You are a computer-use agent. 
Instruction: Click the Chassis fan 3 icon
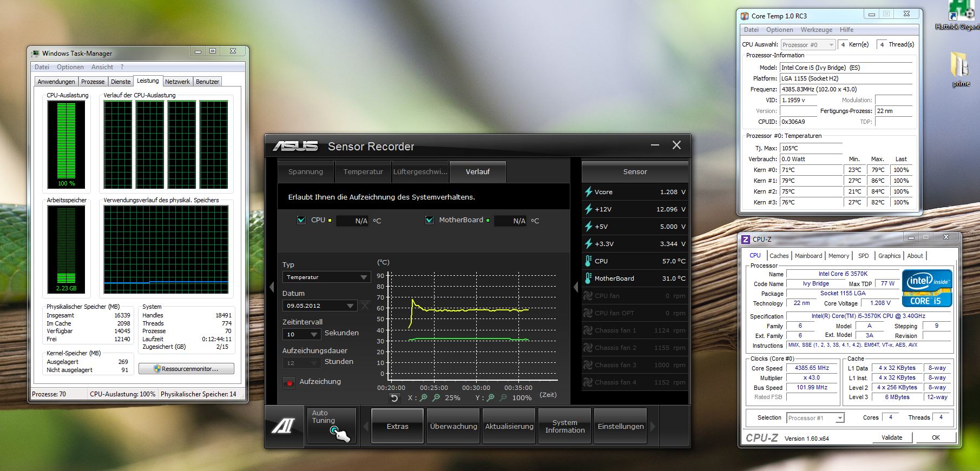click(588, 365)
